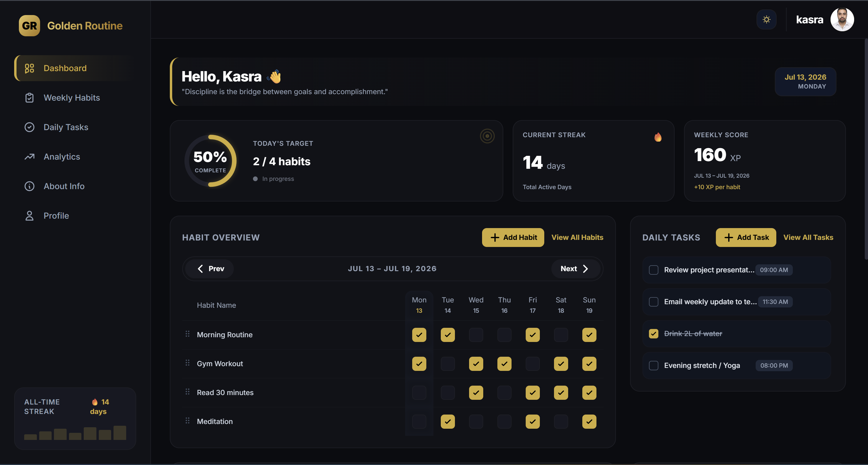Click the Dashboard grid icon
The image size is (868, 465).
coord(29,68)
